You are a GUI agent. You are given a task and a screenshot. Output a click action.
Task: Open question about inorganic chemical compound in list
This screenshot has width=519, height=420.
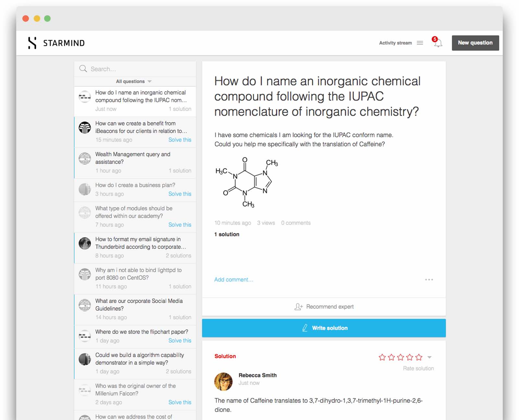[x=135, y=101]
